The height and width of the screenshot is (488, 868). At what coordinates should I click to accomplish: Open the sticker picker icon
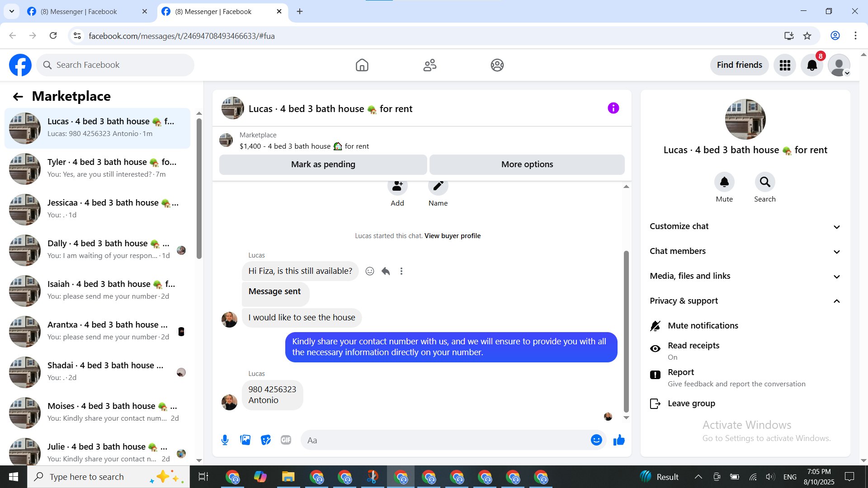point(266,440)
